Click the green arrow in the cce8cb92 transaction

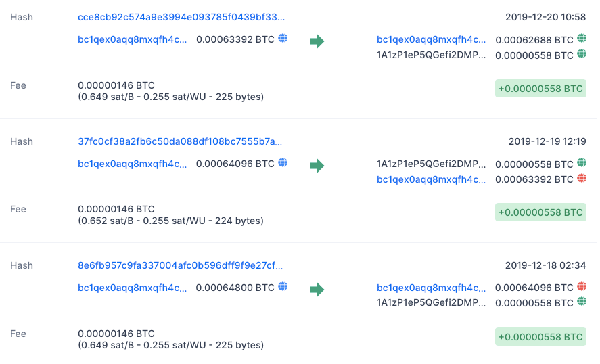click(317, 41)
